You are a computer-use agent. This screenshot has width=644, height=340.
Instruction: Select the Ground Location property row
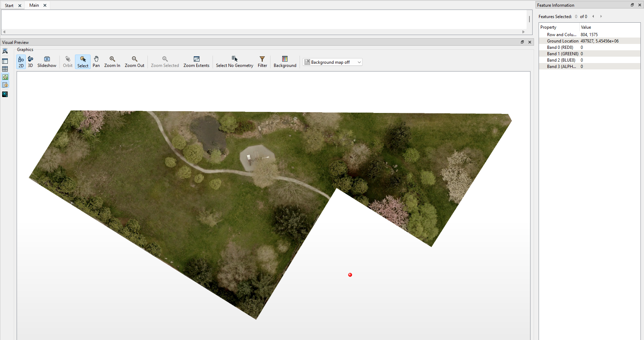pyautogui.click(x=563, y=41)
